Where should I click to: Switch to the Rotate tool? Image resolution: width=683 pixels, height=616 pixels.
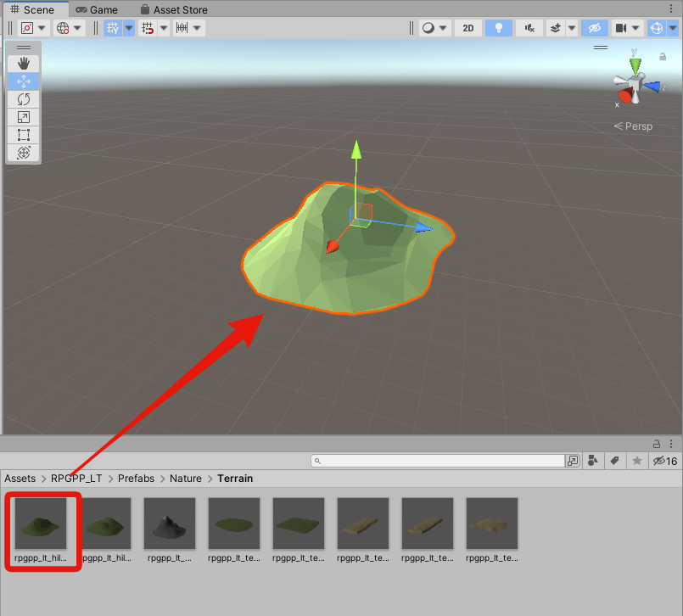23,99
